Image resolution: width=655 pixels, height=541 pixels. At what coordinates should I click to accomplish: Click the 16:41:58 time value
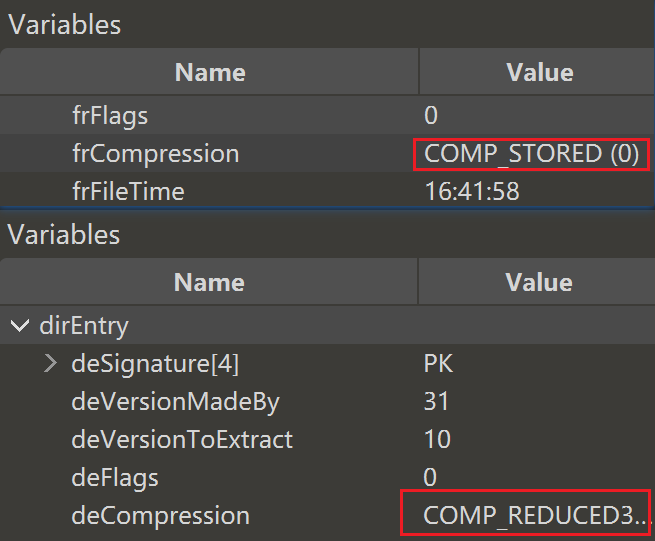tap(472, 191)
